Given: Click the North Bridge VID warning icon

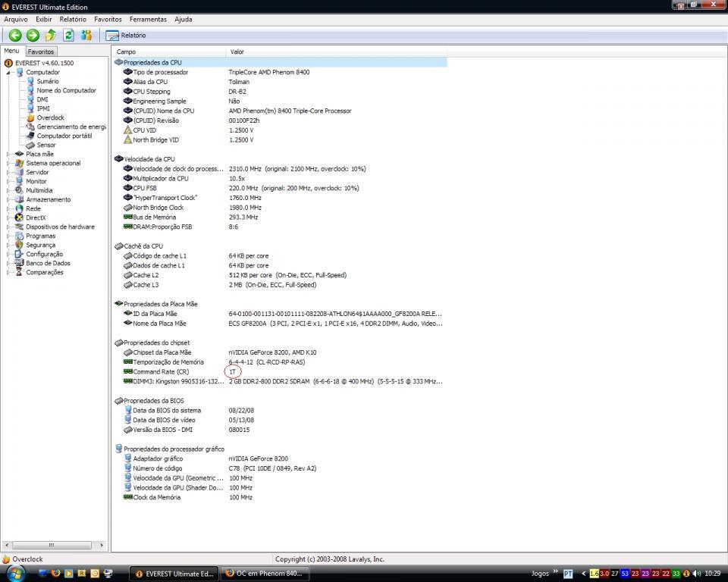Looking at the screenshot, I should (128, 139).
